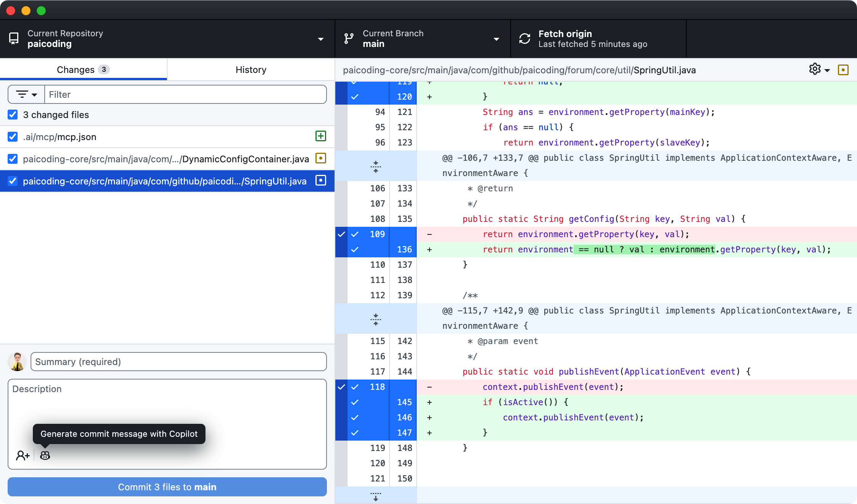Uncheck the mcp.json file checkbox
This screenshot has height=504, width=857.
13,137
